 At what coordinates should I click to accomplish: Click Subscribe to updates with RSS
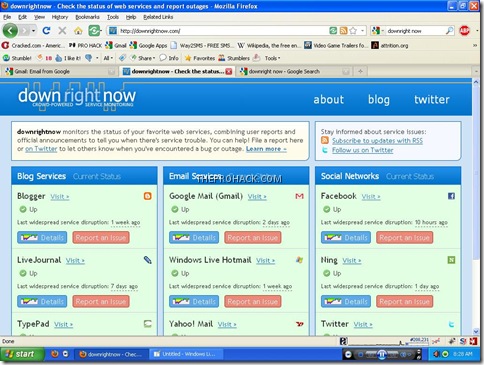(377, 141)
